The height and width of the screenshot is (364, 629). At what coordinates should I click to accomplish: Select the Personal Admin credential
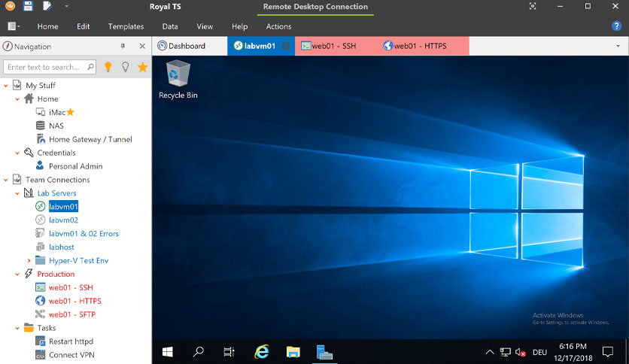(75, 166)
